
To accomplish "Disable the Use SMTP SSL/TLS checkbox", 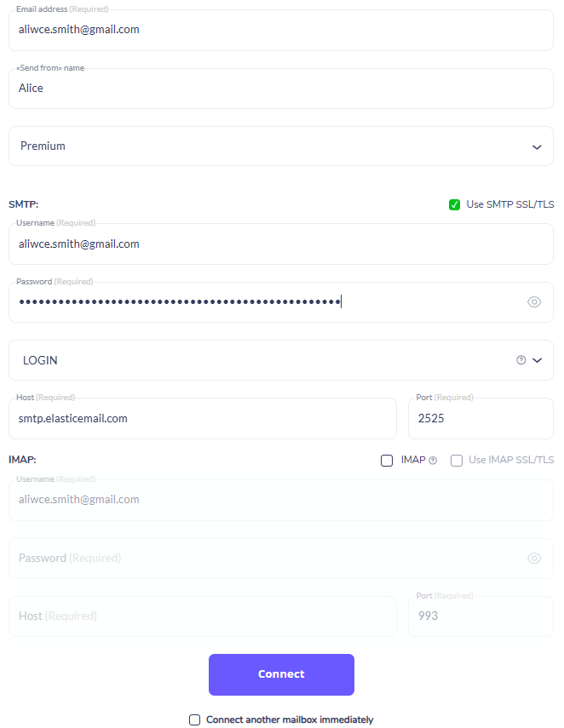I will (x=454, y=204).
